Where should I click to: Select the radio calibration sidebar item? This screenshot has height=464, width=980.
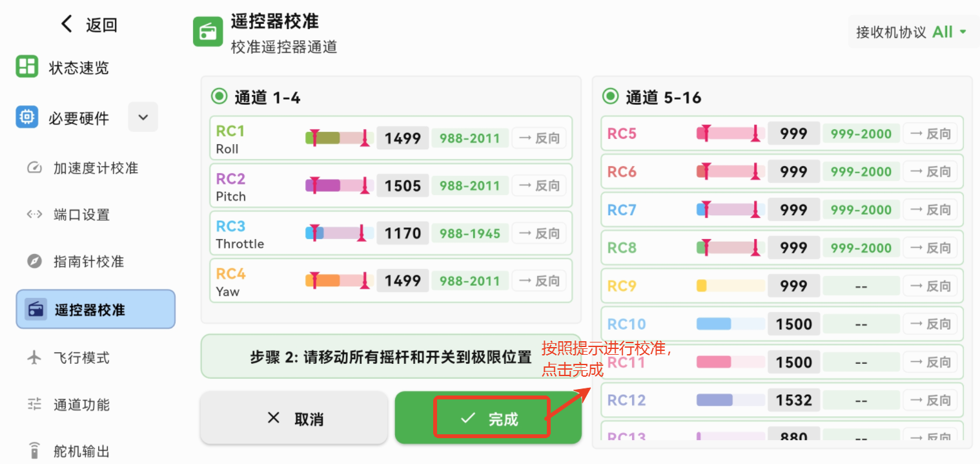pos(96,310)
